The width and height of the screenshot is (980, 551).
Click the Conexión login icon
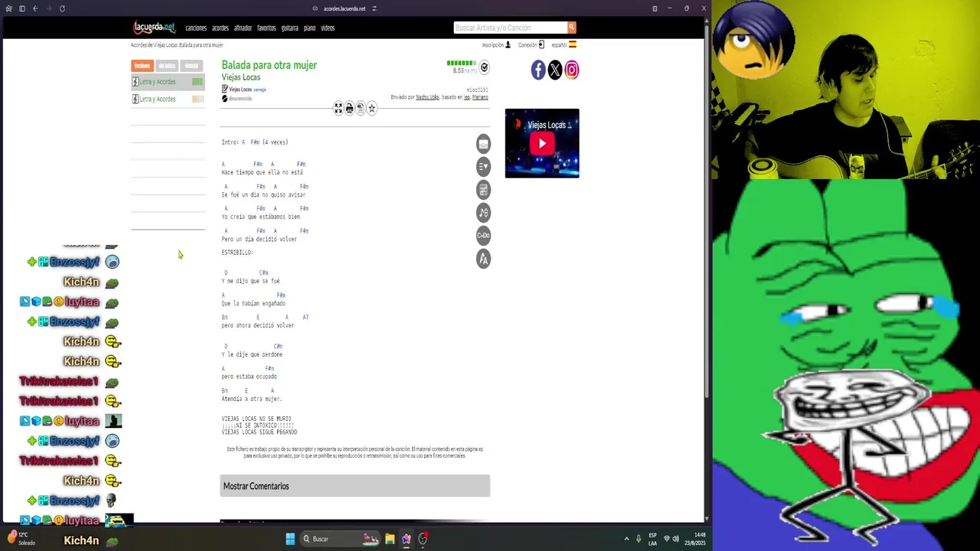[541, 45]
